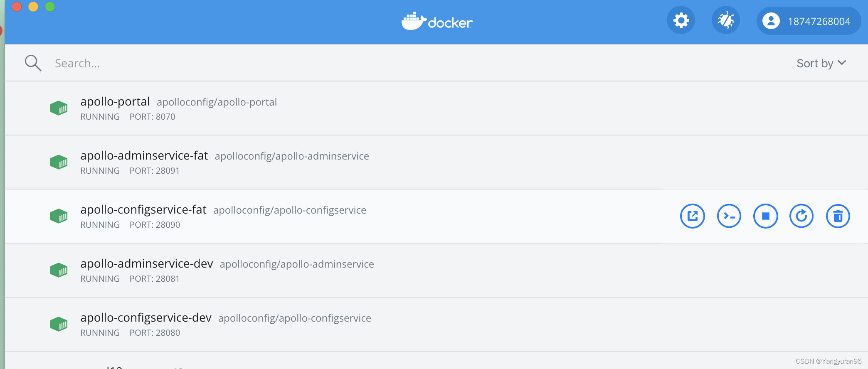Open apollo-configservice-fat in browser via external link icon
The image size is (868, 369).
click(x=692, y=216)
